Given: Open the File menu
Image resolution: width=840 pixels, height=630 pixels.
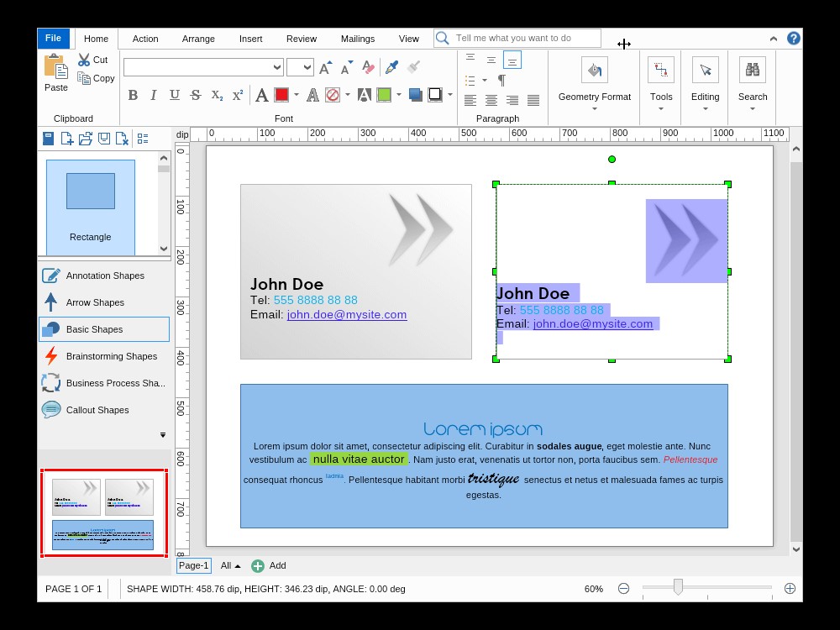Looking at the screenshot, I should pos(53,38).
